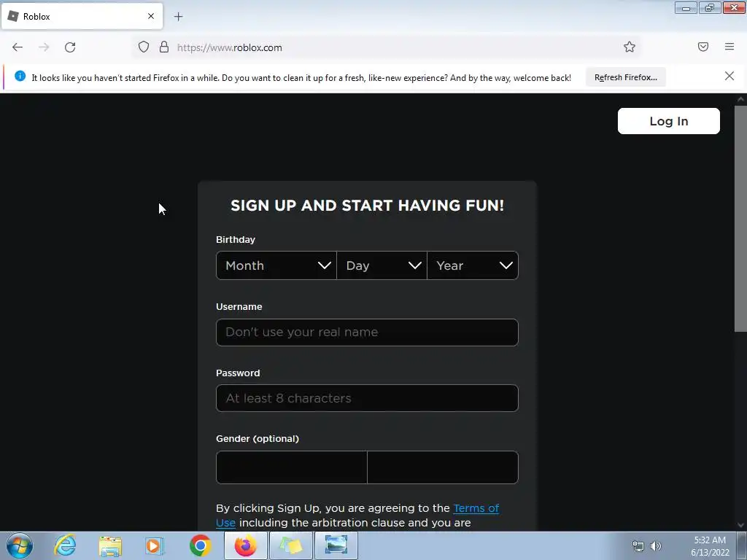Screen dimensions: 747x560
Task: Click the page vertical scrollbar thumb
Action: click(x=740, y=219)
